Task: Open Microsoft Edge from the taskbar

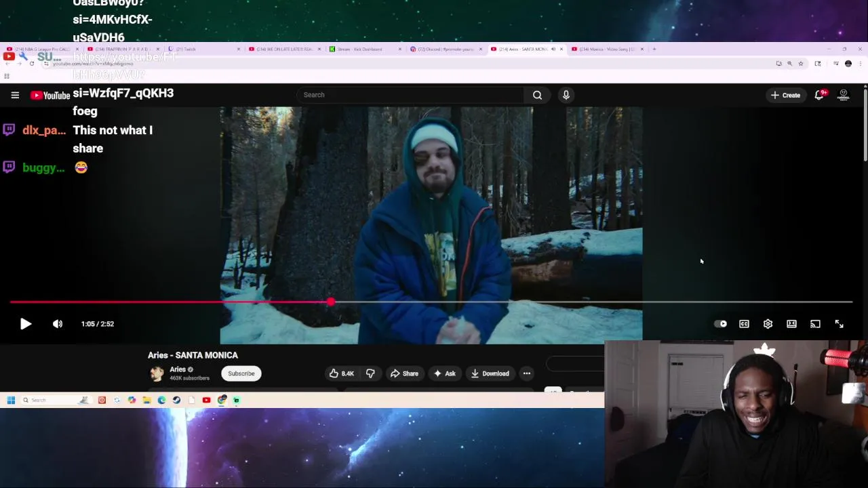Action: click(x=161, y=400)
